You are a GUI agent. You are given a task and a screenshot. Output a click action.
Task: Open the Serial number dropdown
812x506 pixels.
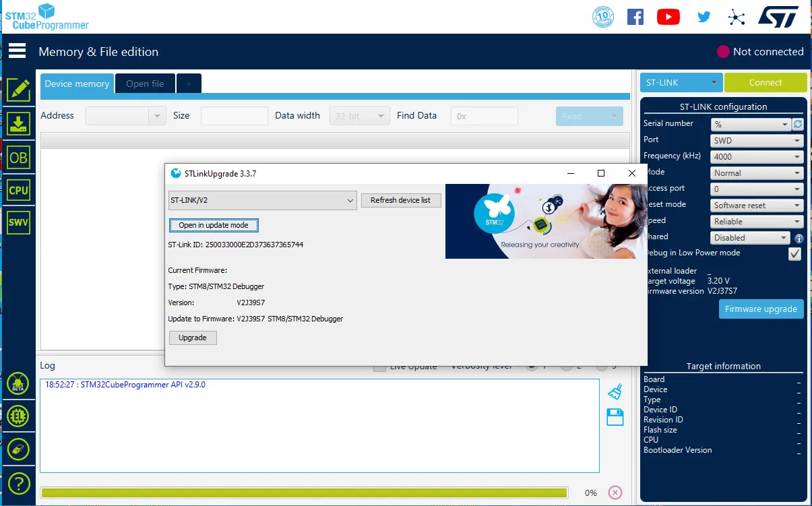[751, 124]
